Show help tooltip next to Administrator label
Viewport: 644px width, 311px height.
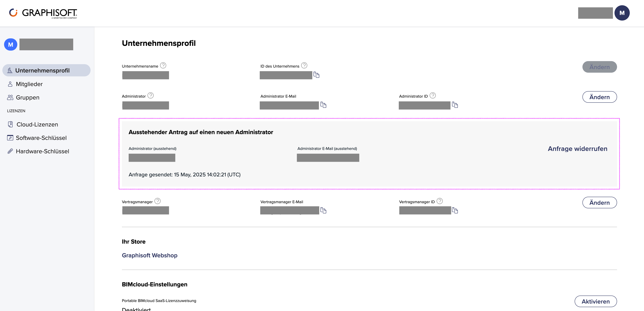151,96
